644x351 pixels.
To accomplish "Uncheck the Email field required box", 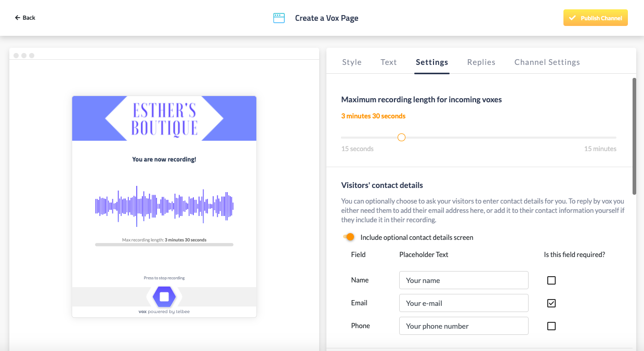I will pos(551,303).
